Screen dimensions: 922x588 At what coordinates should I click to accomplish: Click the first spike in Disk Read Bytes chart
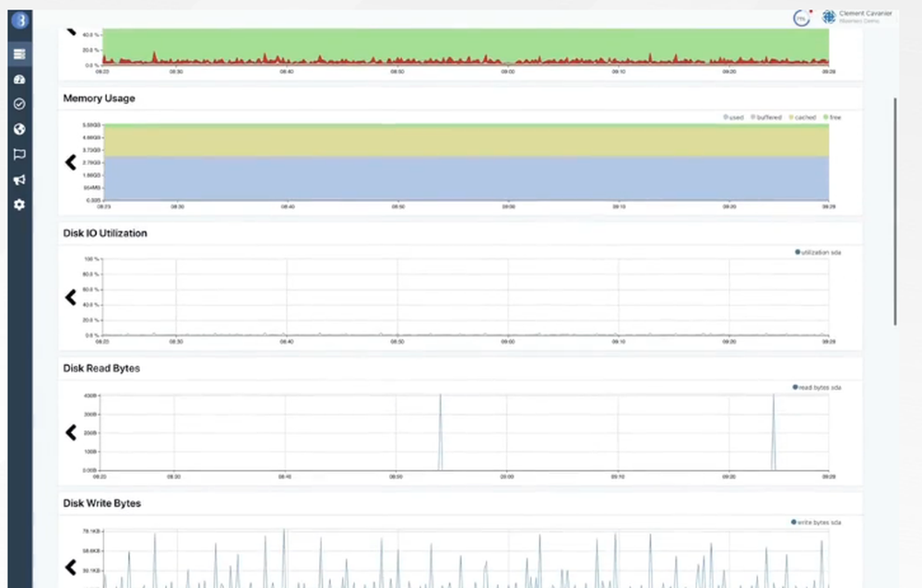[441, 432]
